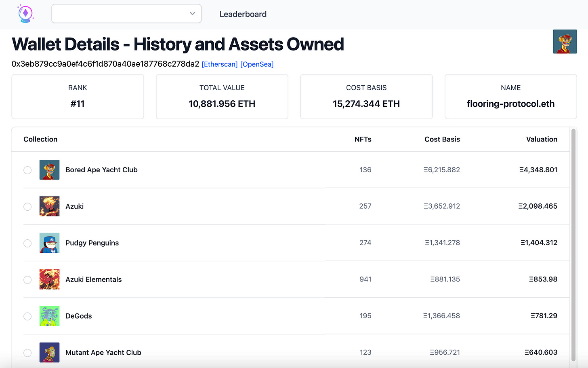Image resolution: width=588 pixels, height=368 pixels.
Task: Click the RANK #11 card
Action: [78, 97]
